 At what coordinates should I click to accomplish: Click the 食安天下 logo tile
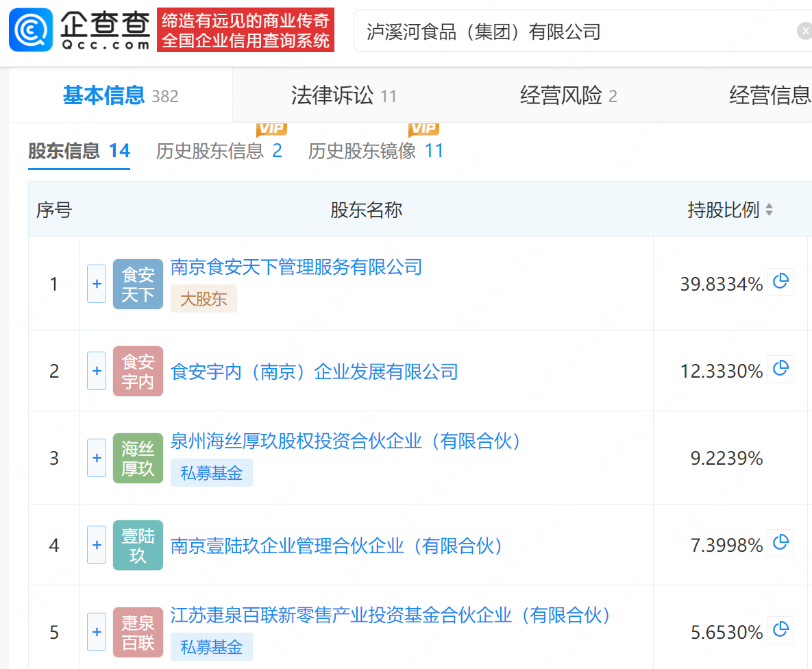click(138, 284)
